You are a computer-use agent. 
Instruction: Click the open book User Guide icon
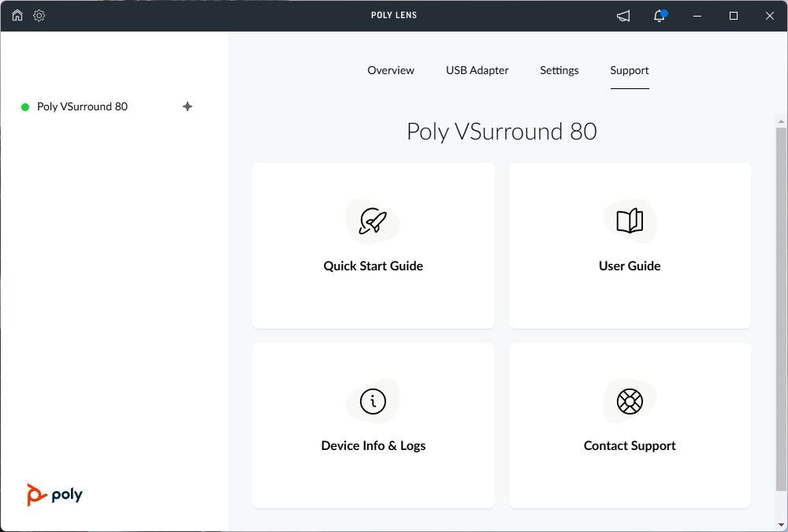click(x=630, y=221)
